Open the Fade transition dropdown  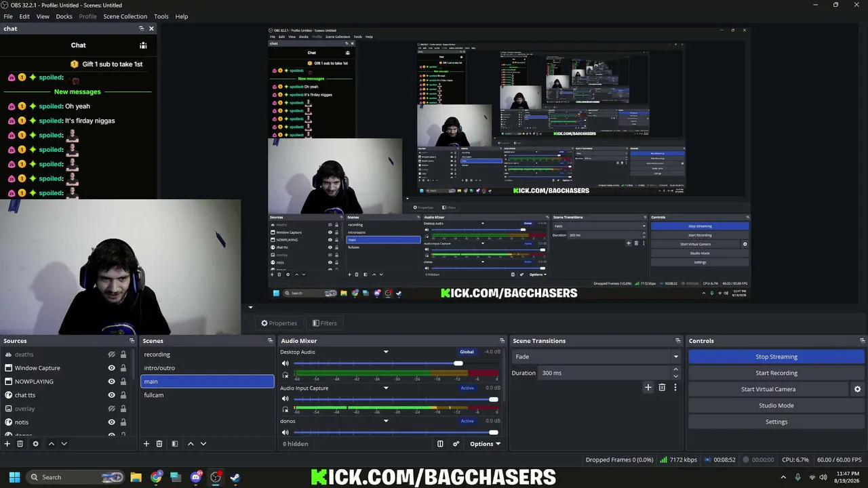click(x=597, y=357)
